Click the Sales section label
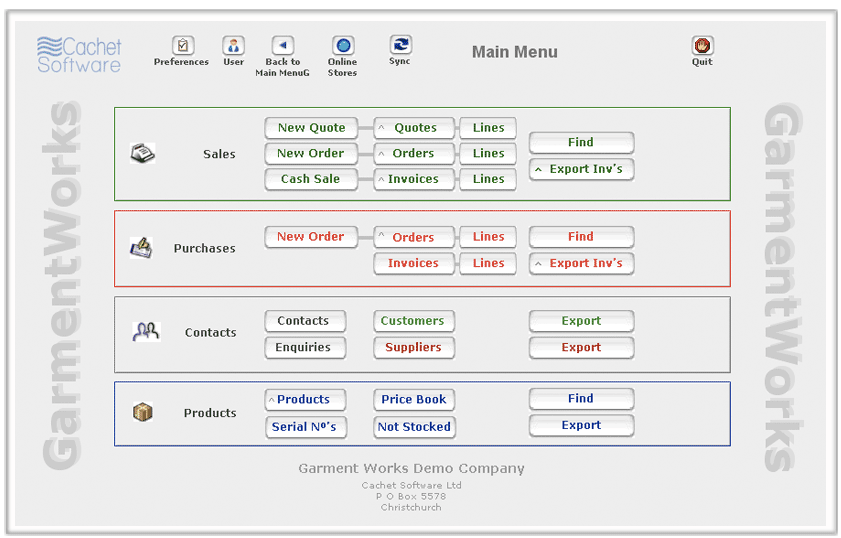 click(x=219, y=154)
